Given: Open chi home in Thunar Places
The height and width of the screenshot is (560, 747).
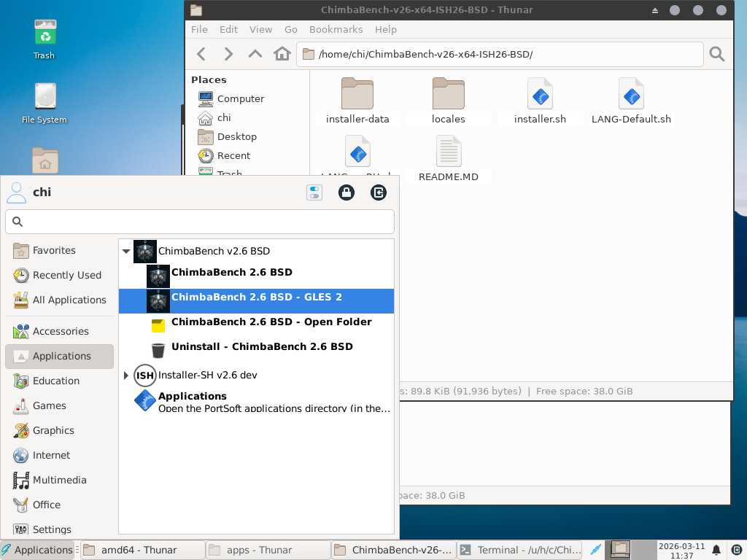Looking at the screenshot, I should pyautogui.click(x=214, y=117).
